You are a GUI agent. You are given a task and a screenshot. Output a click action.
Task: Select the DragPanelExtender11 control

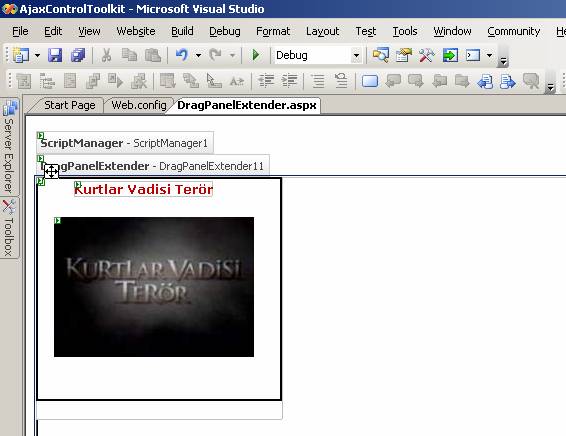tap(153, 165)
